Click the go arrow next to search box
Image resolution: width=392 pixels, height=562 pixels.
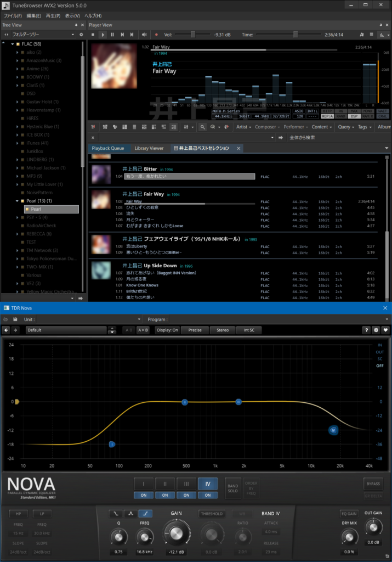[x=281, y=138]
